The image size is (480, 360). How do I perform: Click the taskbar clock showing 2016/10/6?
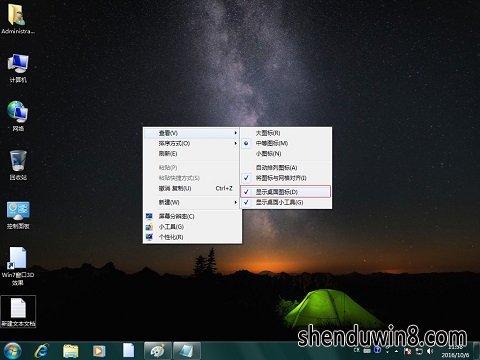455,351
